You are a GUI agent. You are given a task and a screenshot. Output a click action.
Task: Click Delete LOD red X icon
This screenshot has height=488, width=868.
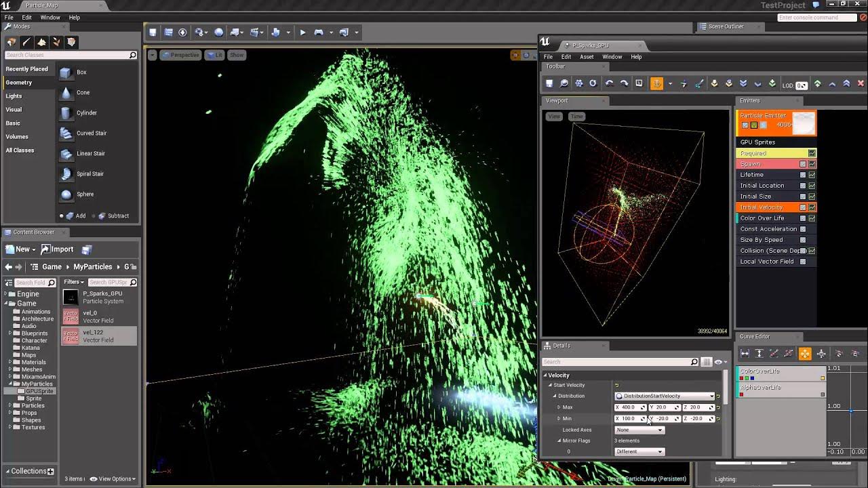pyautogui.click(x=861, y=83)
